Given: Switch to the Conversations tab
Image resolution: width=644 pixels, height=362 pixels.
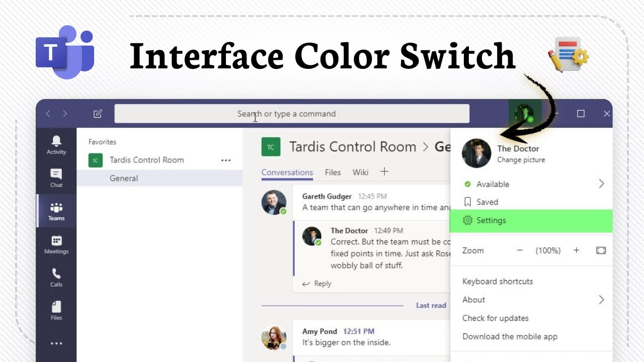Looking at the screenshot, I should [287, 172].
